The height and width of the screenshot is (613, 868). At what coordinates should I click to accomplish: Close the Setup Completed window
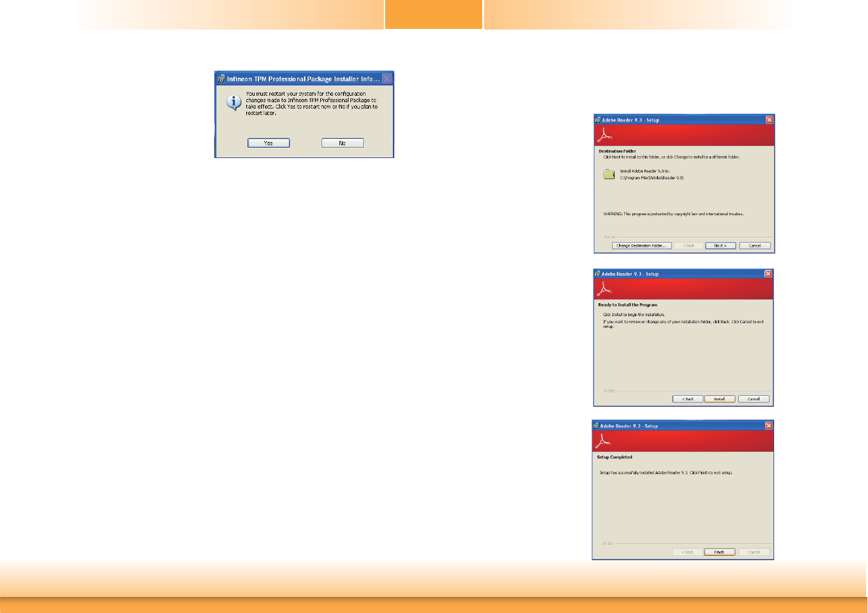click(x=768, y=426)
